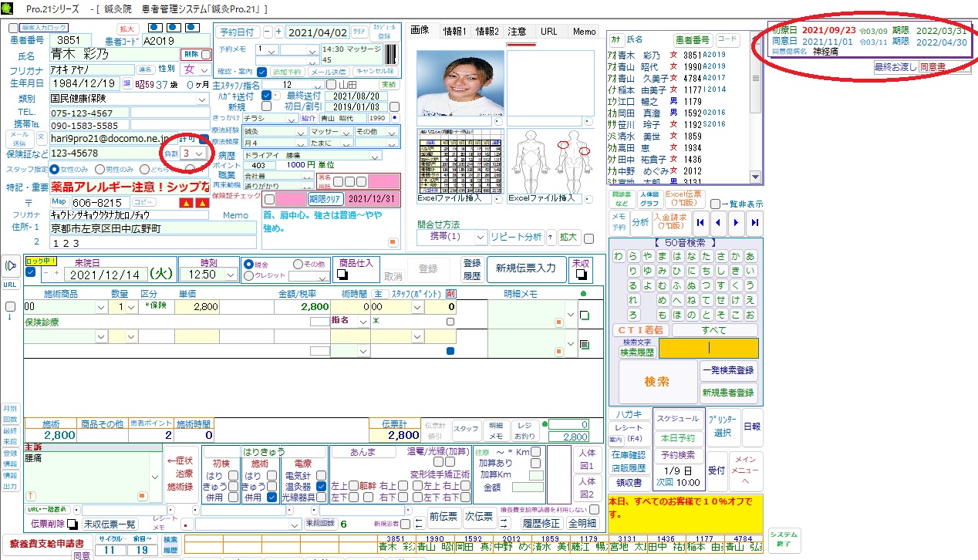Open the 性別 dropdown
Image resolution: width=978 pixels, height=560 pixels.
[x=205, y=69]
